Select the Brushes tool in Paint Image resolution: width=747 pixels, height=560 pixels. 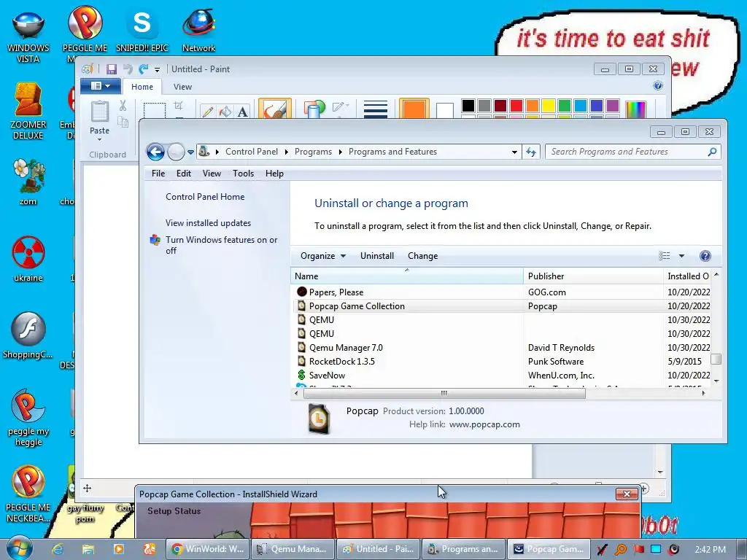pyautogui.click(x=275, y=109)
